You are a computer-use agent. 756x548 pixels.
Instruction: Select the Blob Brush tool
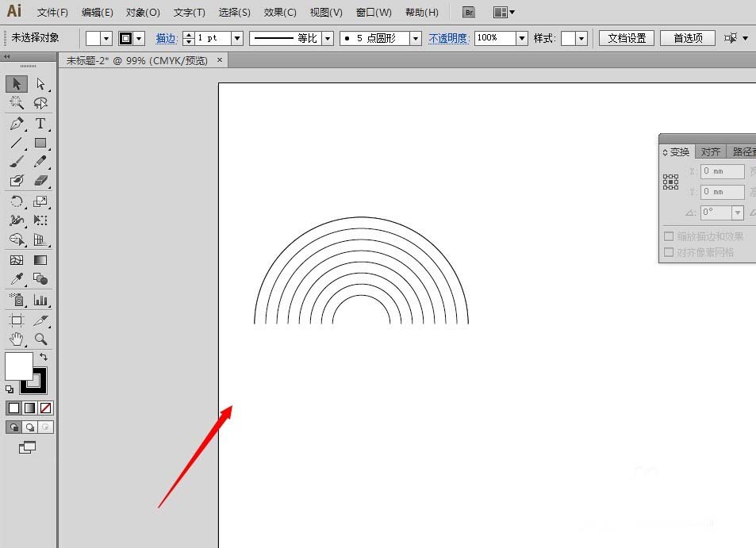tap(17, 180)
